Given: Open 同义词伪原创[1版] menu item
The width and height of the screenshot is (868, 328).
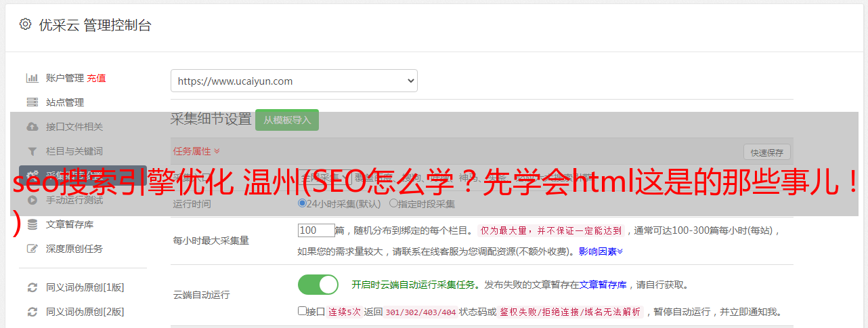Looking at the screenshot, I should click(x=85, y=287).
